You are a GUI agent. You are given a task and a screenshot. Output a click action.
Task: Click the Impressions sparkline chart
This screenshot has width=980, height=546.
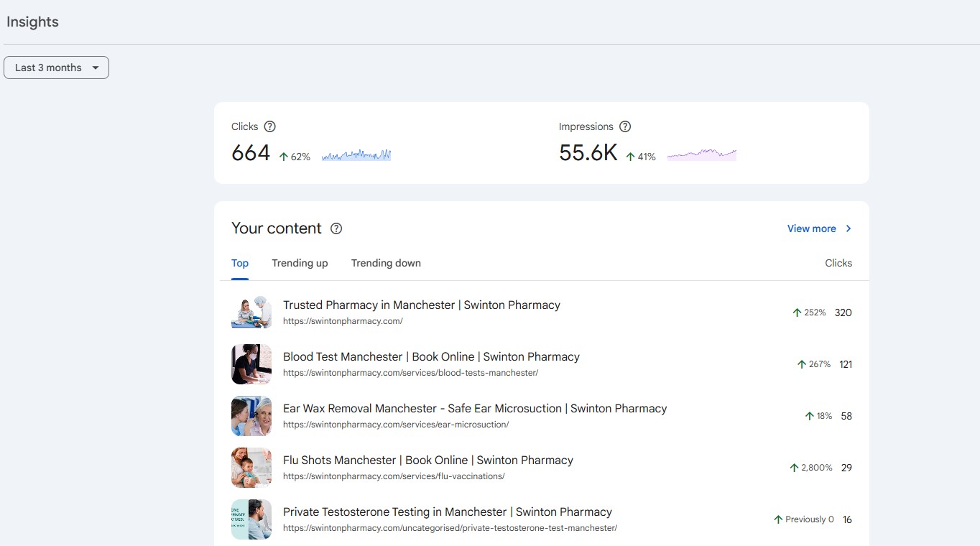pos(701,154)
